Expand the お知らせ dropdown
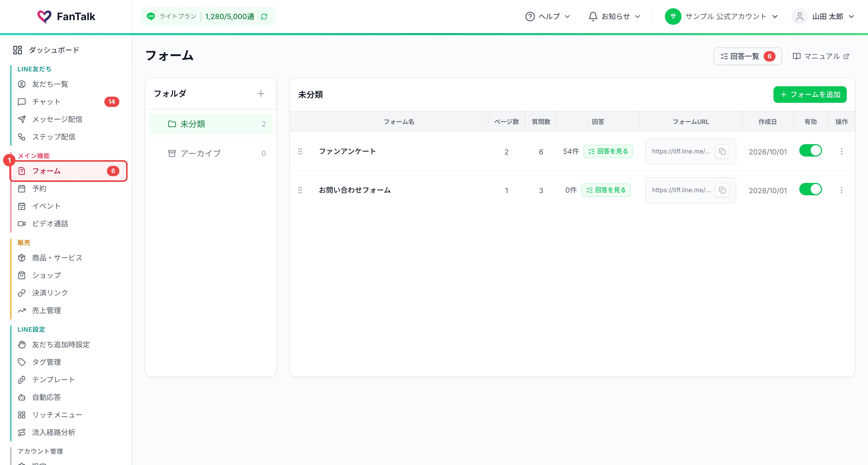The image size is (868, 465). point(614,17)
